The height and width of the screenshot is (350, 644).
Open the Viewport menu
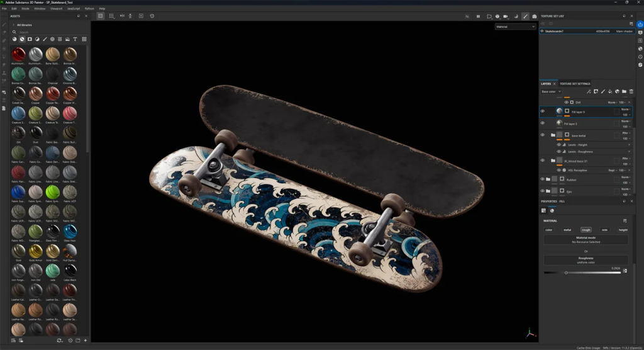(x=56, y=8)
